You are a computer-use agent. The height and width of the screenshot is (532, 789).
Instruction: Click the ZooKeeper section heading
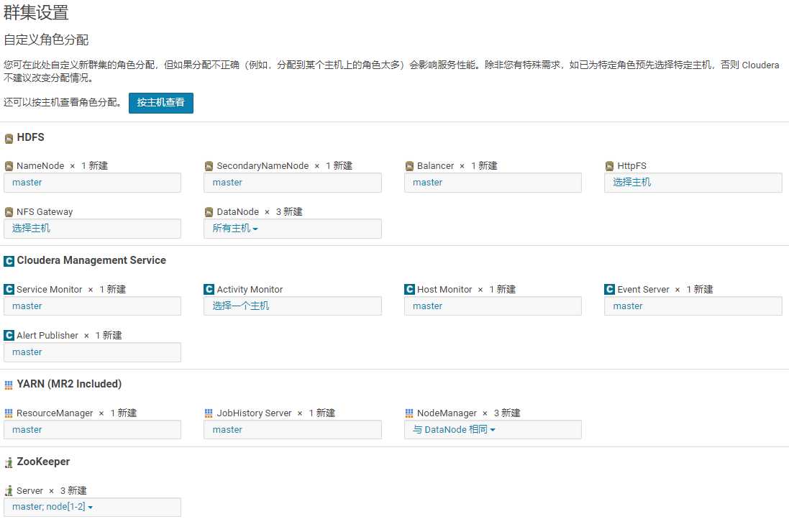[x=43, y=462]
